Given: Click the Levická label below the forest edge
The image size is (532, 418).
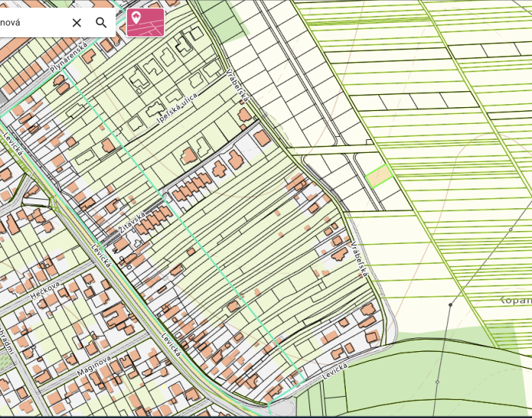Looking at the screenshot, I should 334,372.
